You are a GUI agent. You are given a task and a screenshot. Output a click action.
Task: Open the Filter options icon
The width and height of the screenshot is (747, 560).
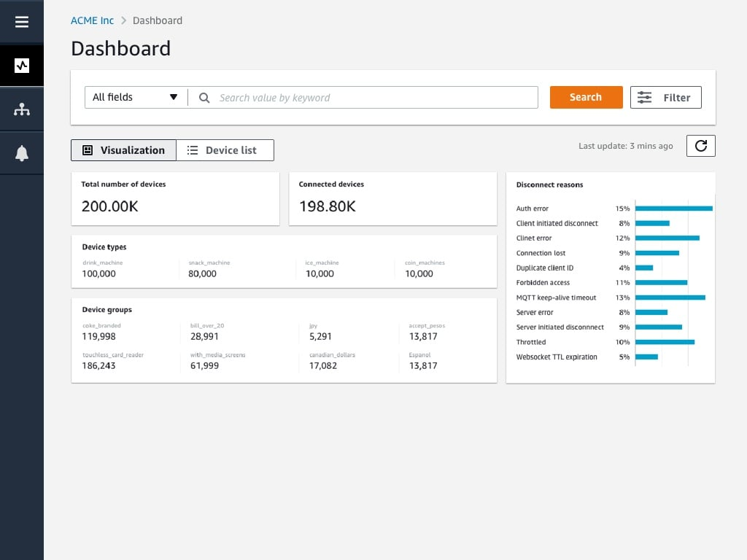(644, 97)
